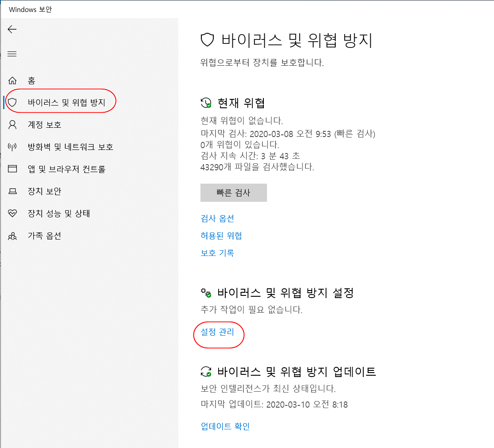Click the clock icon next to 현재 위협
This screenshot has width=494, height=448.
pos(206,103)
